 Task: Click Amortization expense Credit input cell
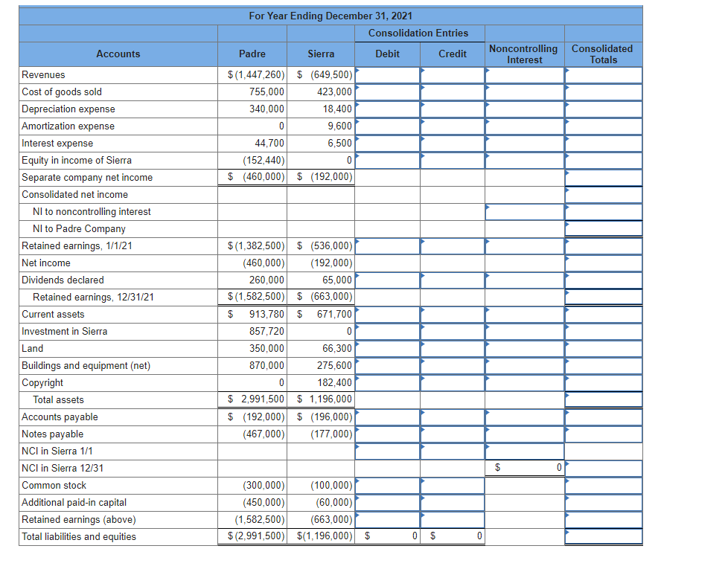[x=453, y=126]
